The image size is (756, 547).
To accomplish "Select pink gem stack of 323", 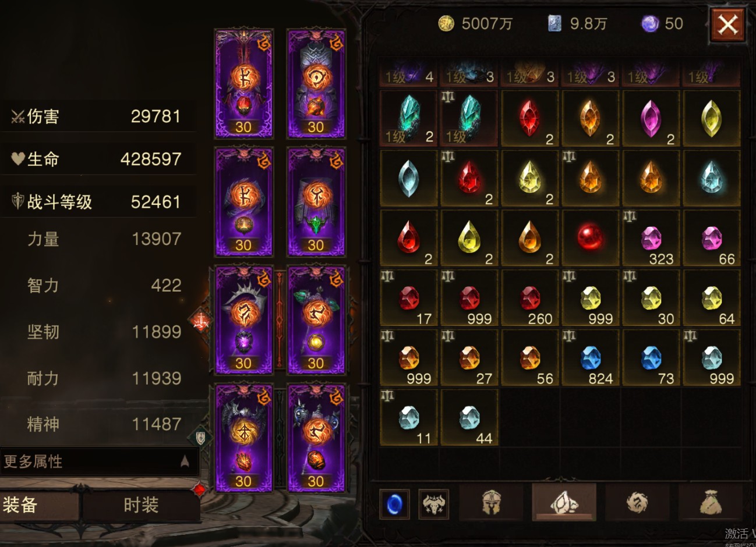I will pyautogui.click(x=651, y=238).
